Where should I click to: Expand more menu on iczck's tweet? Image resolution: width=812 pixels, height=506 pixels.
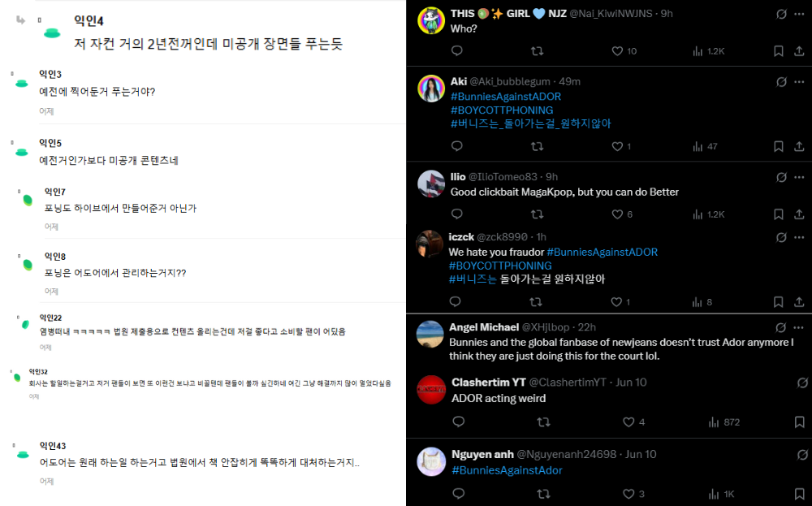(x=799, y=237)
